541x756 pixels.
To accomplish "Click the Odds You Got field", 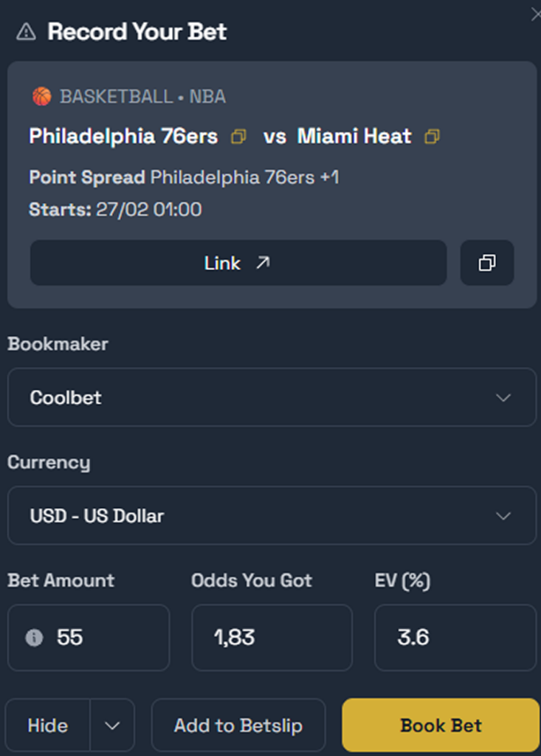I will click(x=272, y=637).
